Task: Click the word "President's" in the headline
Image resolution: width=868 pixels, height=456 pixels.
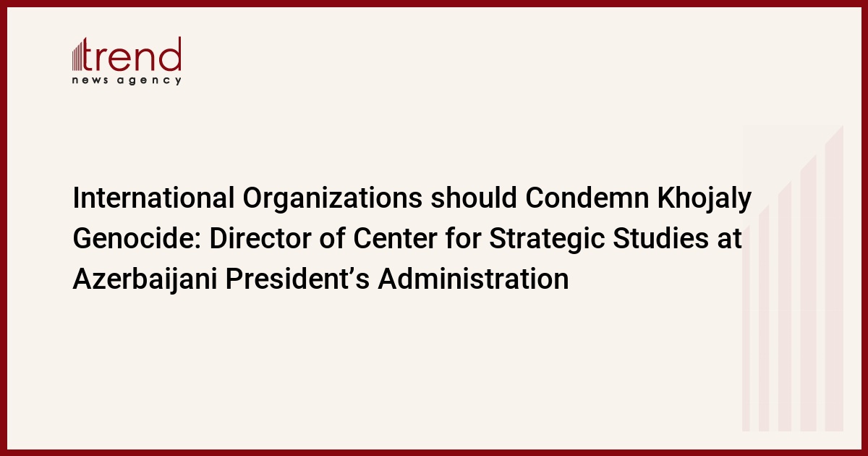Action: [297, 279]
